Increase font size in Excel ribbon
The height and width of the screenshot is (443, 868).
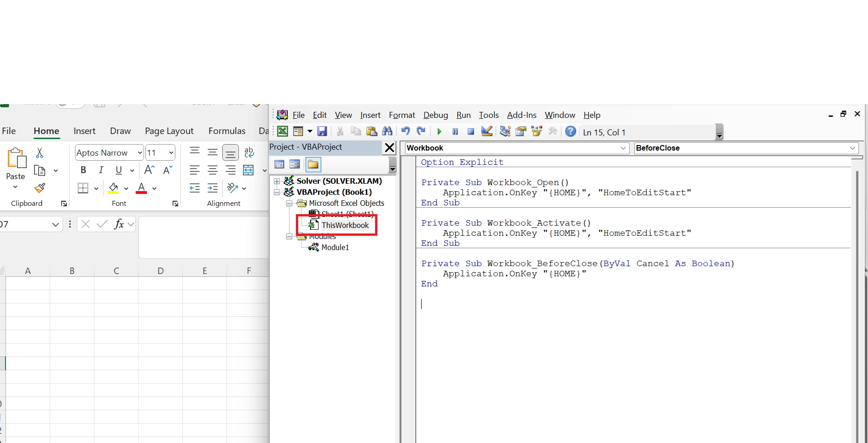pyautogui.click(x=149, y=170)
